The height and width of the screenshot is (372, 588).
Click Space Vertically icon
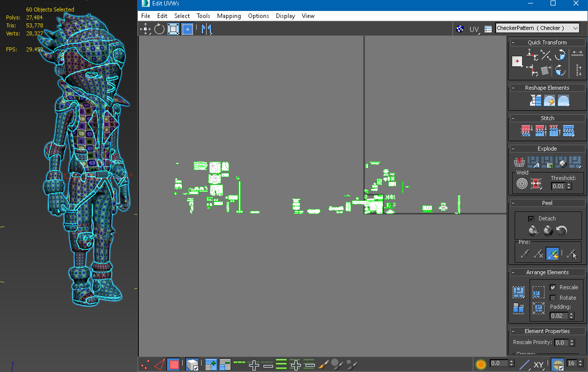[x=579, y=70]
